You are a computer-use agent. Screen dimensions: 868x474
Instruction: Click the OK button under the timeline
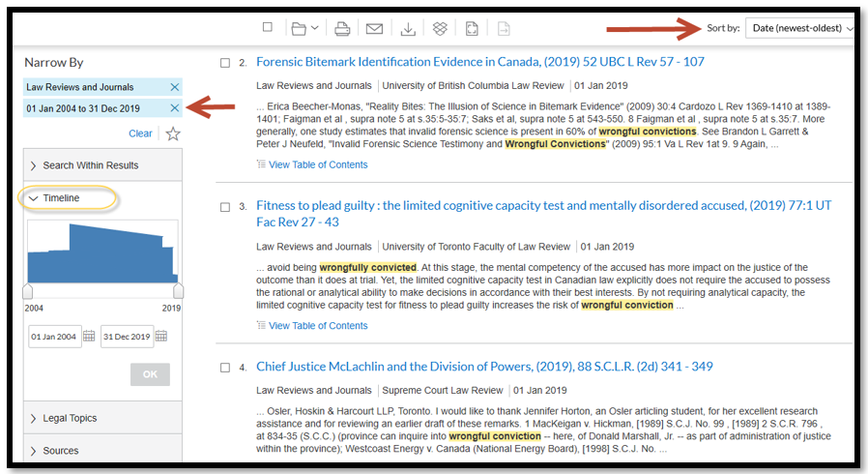point(150,374)
